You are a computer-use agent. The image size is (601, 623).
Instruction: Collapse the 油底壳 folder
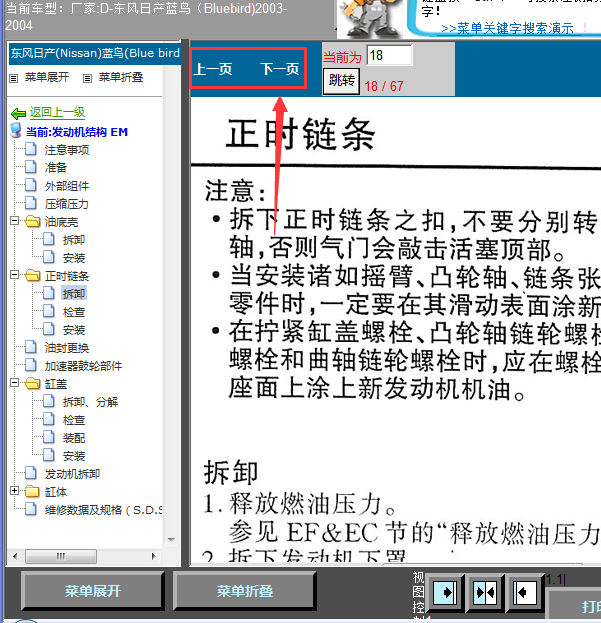14,220
